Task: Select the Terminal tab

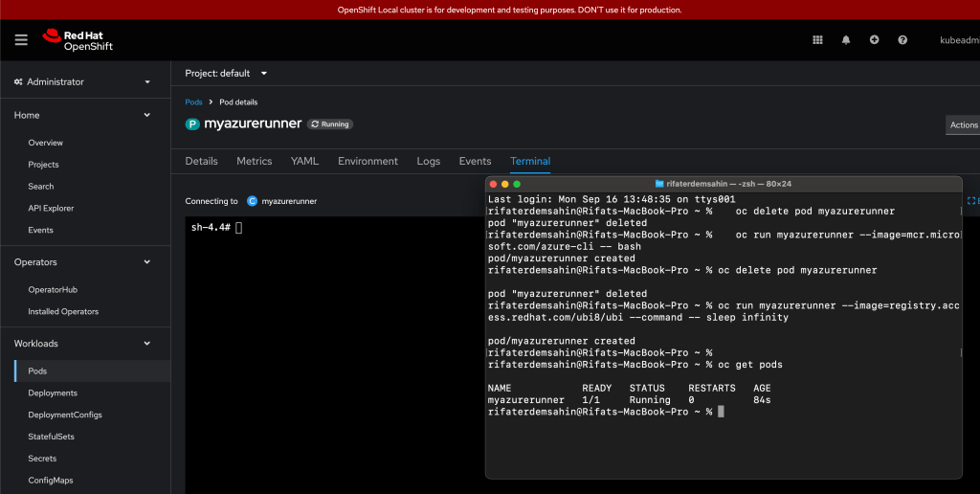Action: coord(530,162)
